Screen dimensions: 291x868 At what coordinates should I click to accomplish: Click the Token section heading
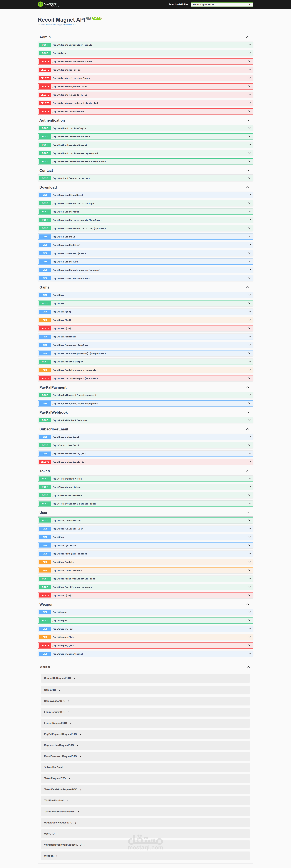pos(45,471)
